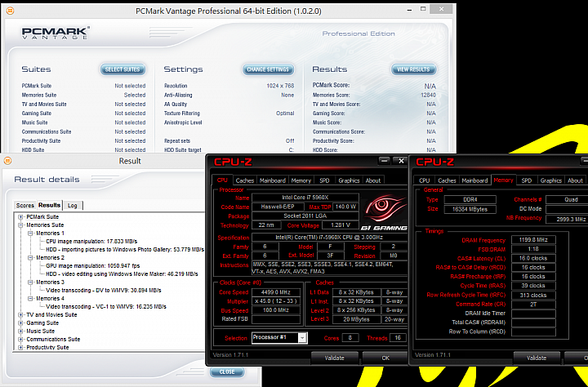Collapse the Memories 3 node

[30, 282]
